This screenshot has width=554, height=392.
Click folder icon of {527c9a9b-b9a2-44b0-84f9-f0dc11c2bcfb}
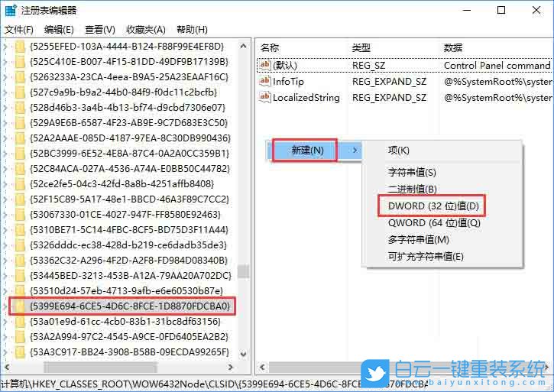tap(20, 92)
